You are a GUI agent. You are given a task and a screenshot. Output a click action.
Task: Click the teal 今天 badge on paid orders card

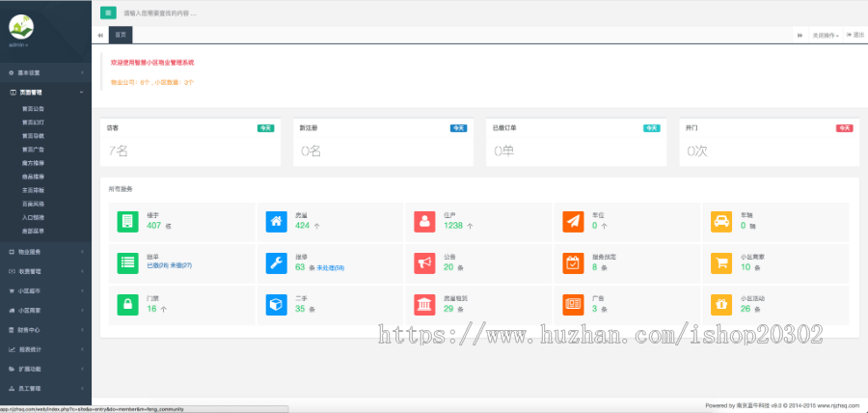pos(652,128)
